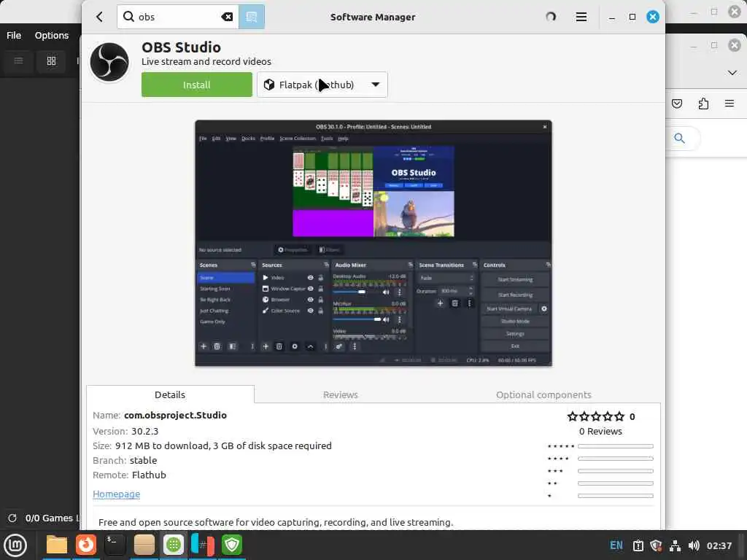Click the '0 Reviews' label
The width and height of the screenshot is (747, 560).
click(600, 432)
